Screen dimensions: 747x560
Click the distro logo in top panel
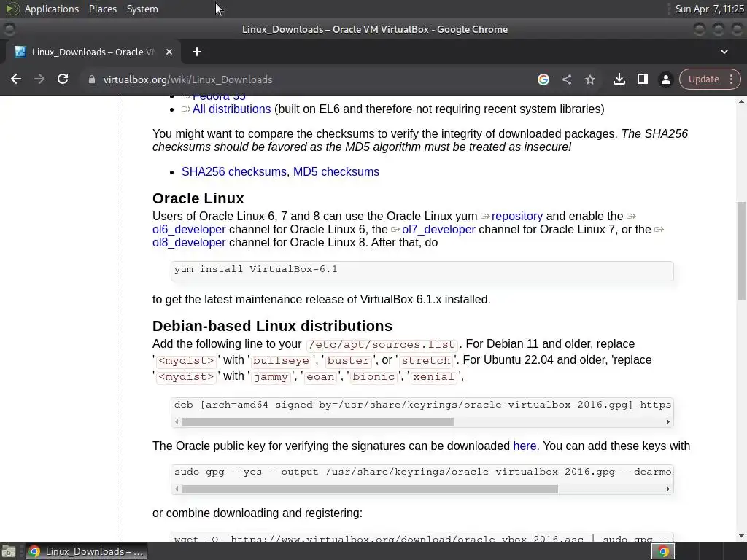pos(12,9)
